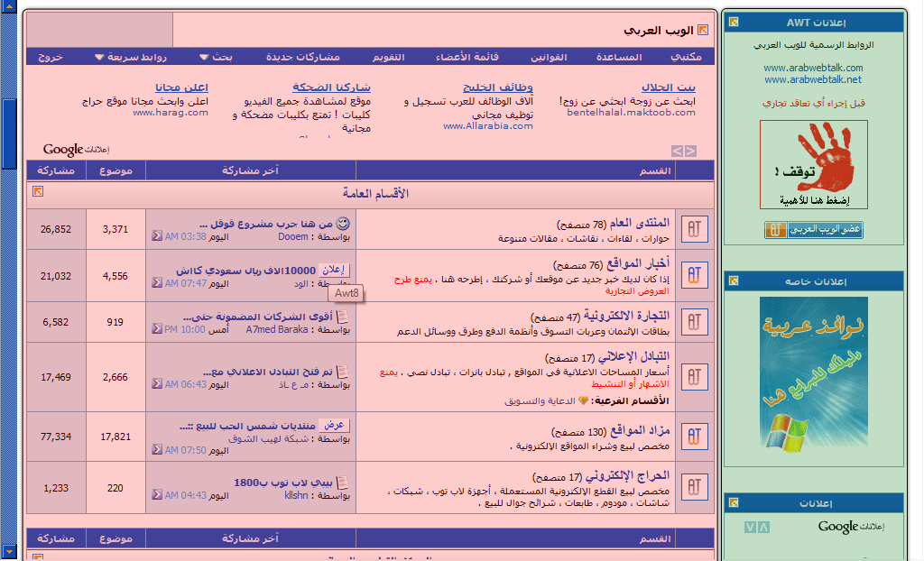924x561 pixels.
Task: Click the forum status icon for مزاد المواقع
Action: pyautogui.click(x=694, y=436)
